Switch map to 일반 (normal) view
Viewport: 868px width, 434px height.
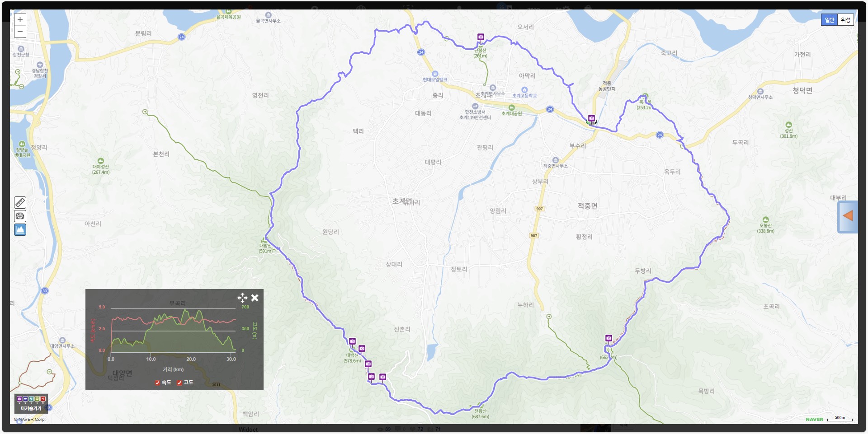829,20
